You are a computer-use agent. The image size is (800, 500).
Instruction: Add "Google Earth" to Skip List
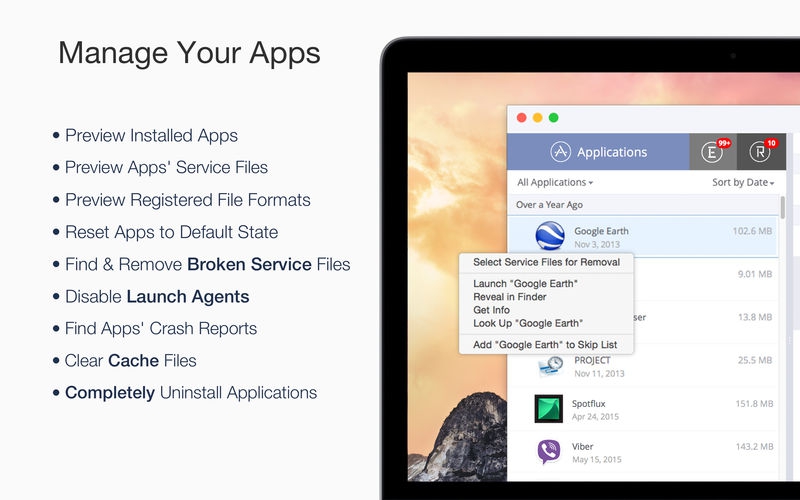(546, 345)
